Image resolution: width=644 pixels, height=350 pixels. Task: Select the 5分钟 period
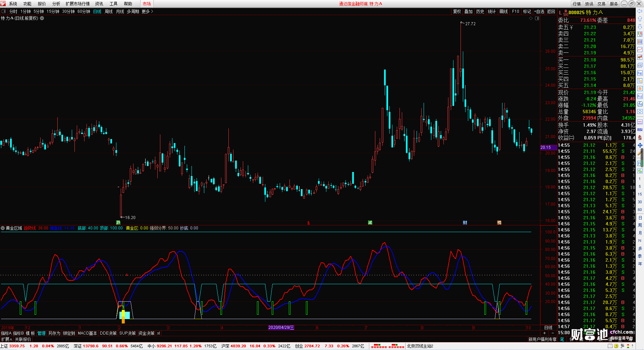tap(39, 11)
